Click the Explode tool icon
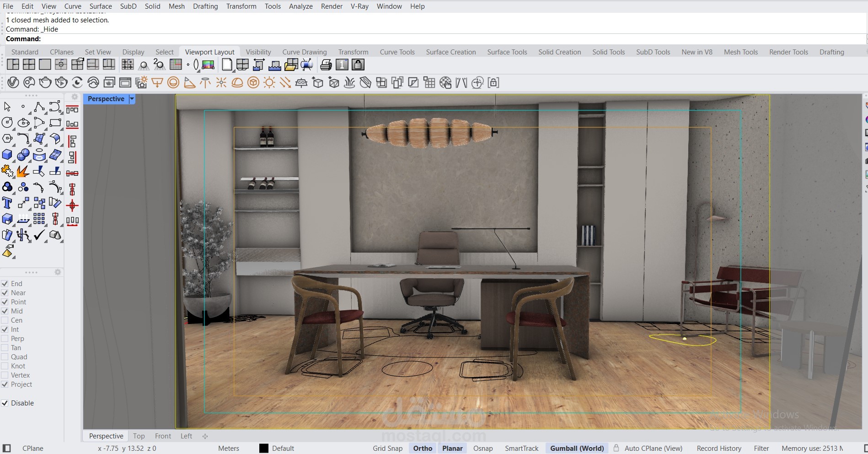Image resolution: width=868 pixels, height=454 pixels. [x=23, y=171]
